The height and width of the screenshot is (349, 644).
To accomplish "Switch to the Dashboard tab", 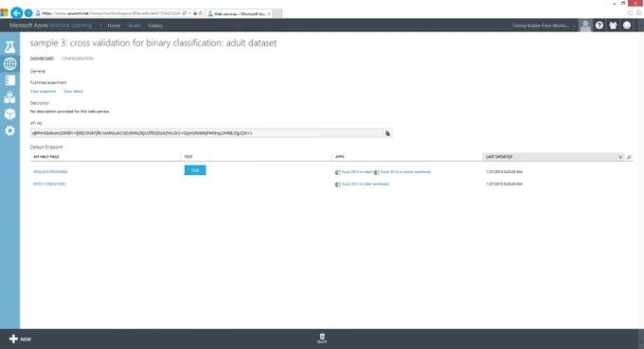I will click(42, 59).
